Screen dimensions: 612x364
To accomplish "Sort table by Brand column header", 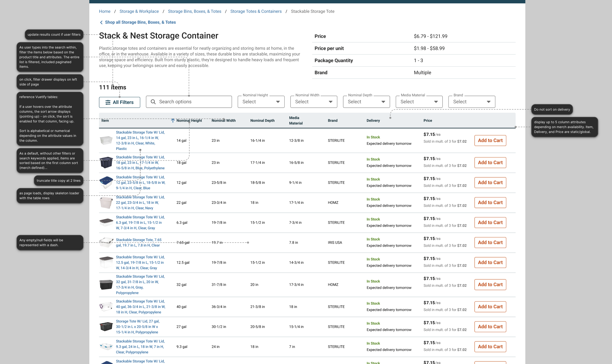I will (x=332, y=121).
